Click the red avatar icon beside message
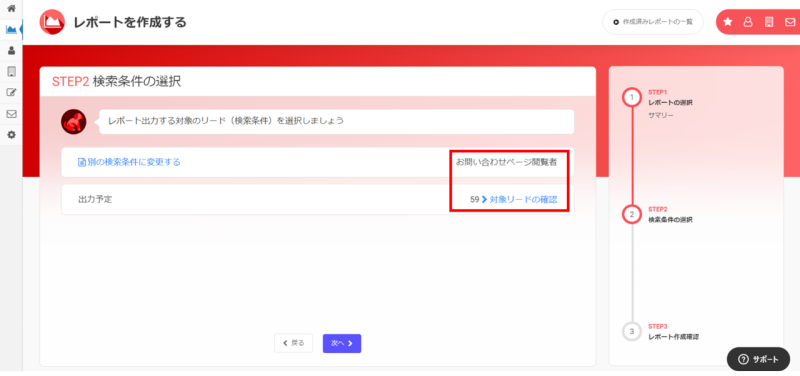Image resolution: width=800 pixels, height=376 pixels. pyautogui.click(x=73, y=122)
